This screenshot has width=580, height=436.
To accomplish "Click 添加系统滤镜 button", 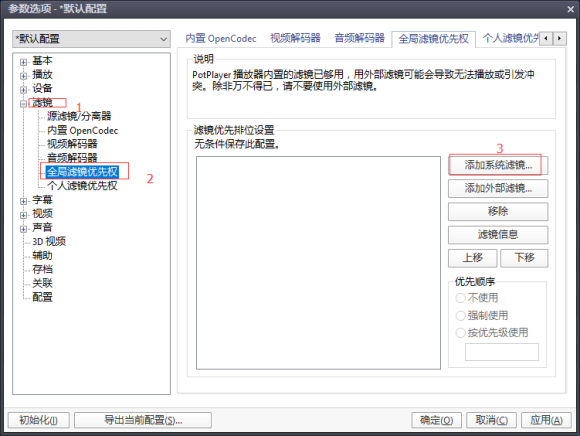I will tap(498, 165).
